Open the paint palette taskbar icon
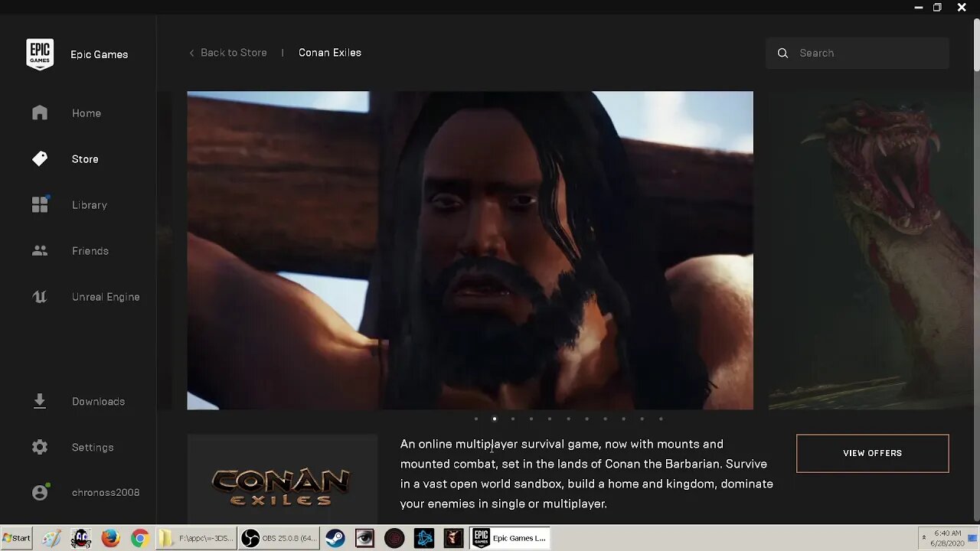Viewport: 980px width, 551px height. coord(51,538)
